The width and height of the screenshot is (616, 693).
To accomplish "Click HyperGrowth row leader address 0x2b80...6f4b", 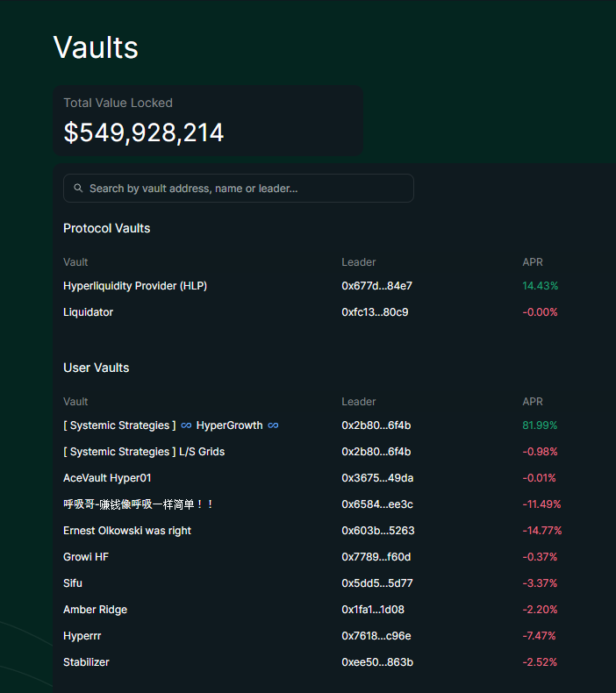I will pos(376,425).
